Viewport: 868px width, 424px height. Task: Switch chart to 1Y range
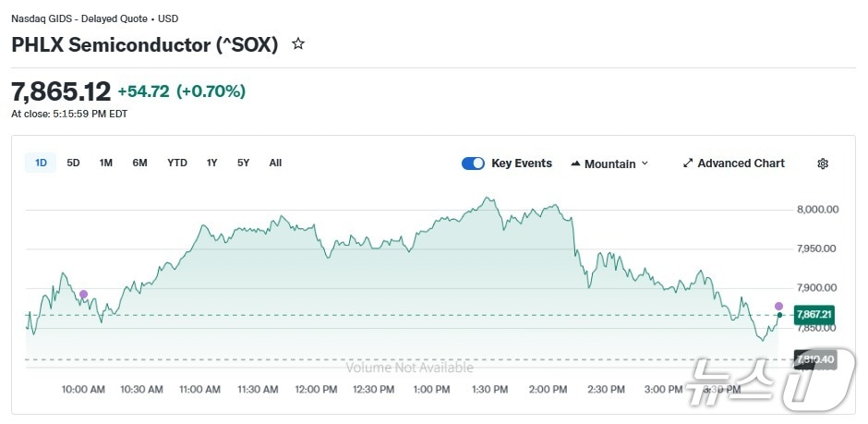tap(212, 164)
